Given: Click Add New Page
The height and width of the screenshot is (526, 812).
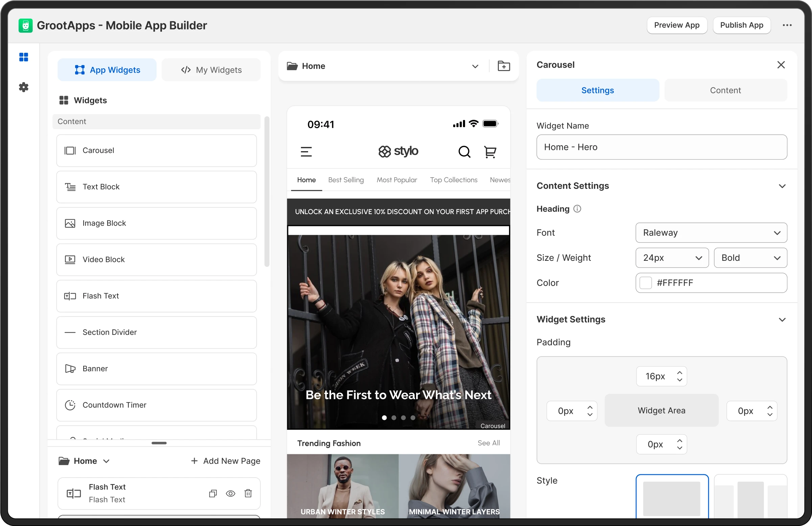Looking at the screenshot, I should coord(226,461).
